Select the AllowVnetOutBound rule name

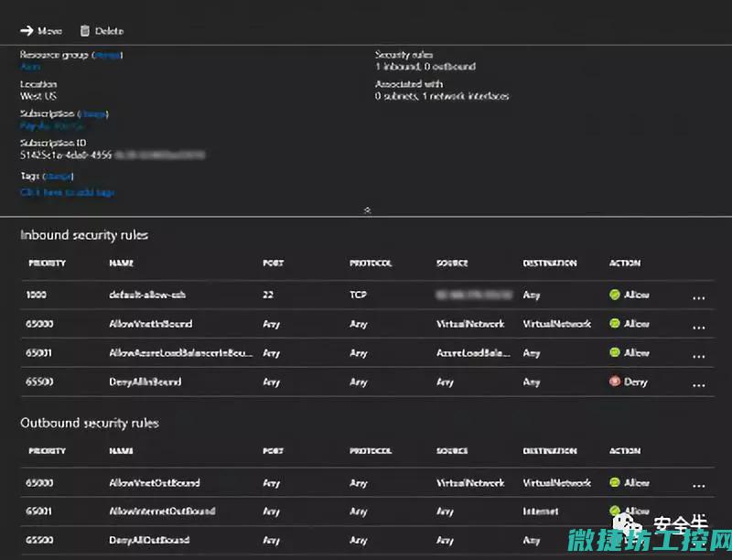[x=155, y=482]
